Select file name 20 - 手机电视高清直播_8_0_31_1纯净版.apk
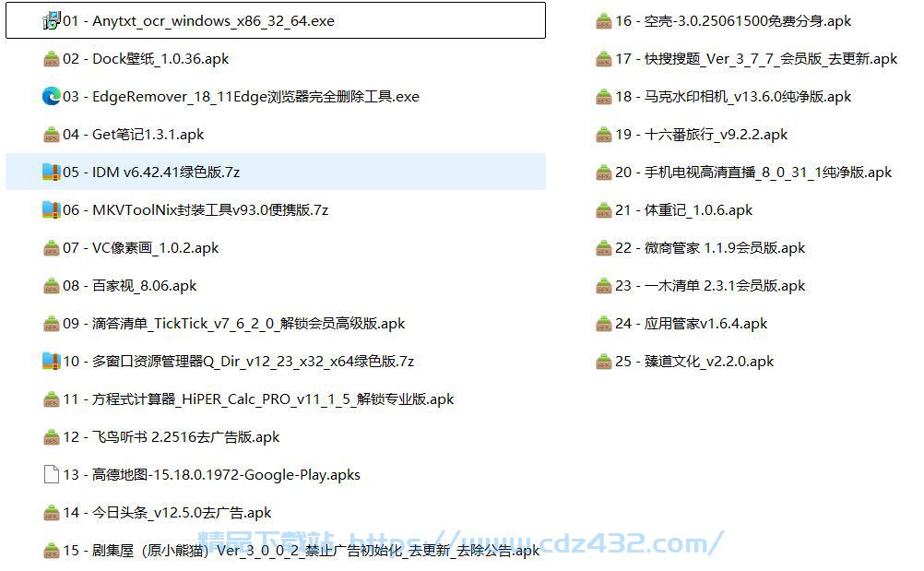This screenshot has width=924, height=571. point(753,172)
